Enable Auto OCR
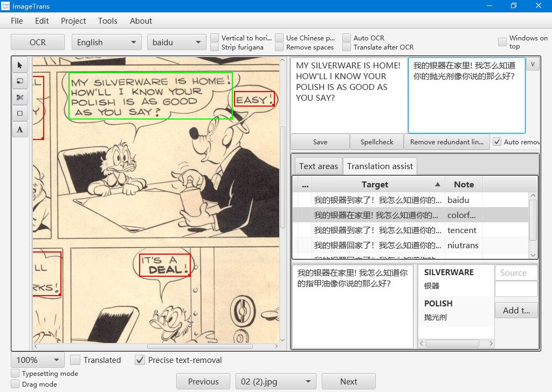552x392 pixels. (x=351, y=38)
